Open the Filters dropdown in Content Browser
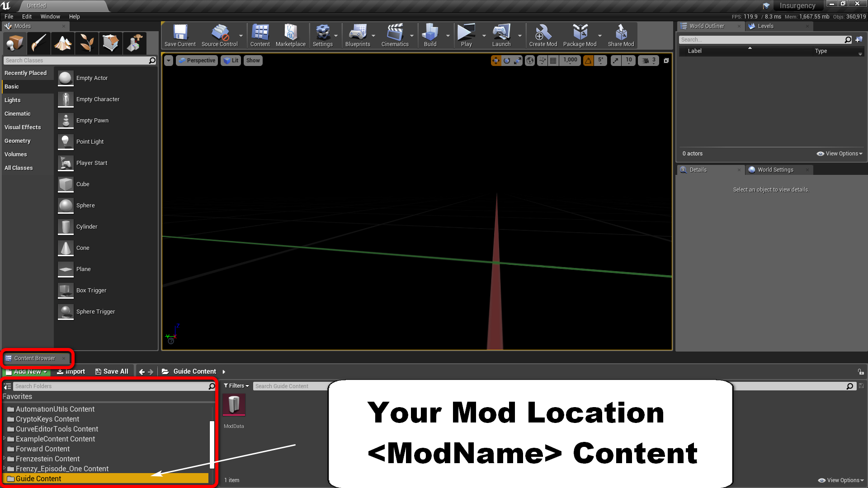 236,386
